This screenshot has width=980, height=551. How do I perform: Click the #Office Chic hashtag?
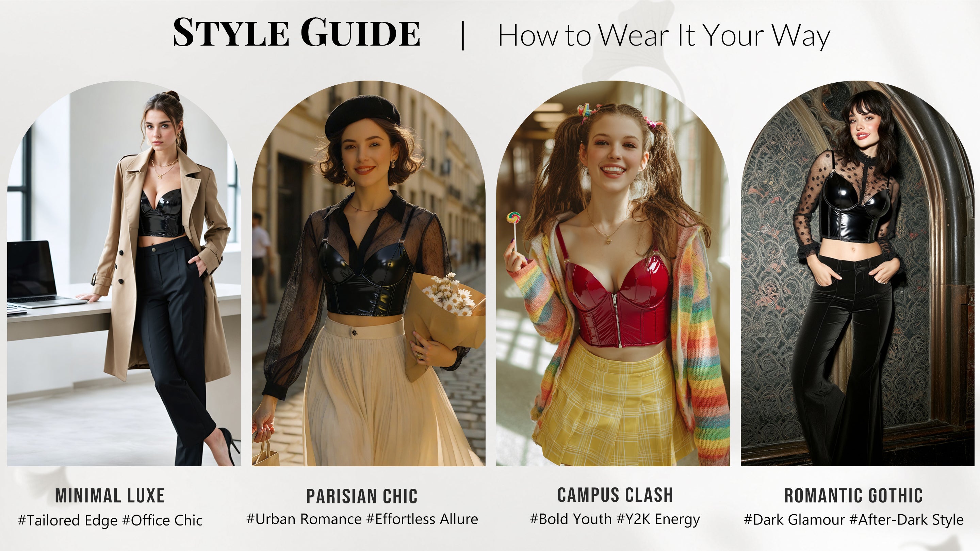(162, 520)
